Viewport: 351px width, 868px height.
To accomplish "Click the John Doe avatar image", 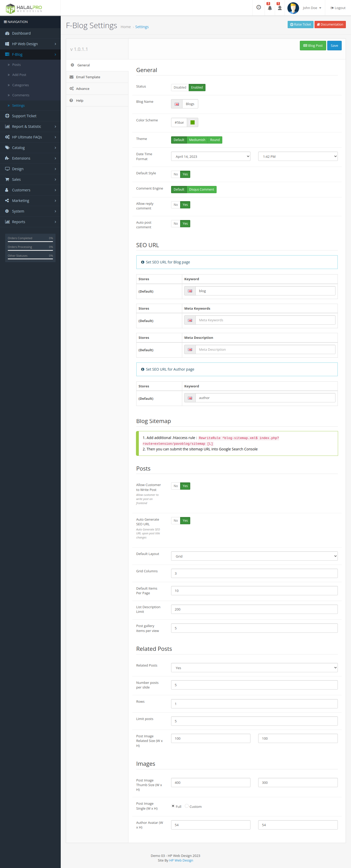I will tap(293, 8).
